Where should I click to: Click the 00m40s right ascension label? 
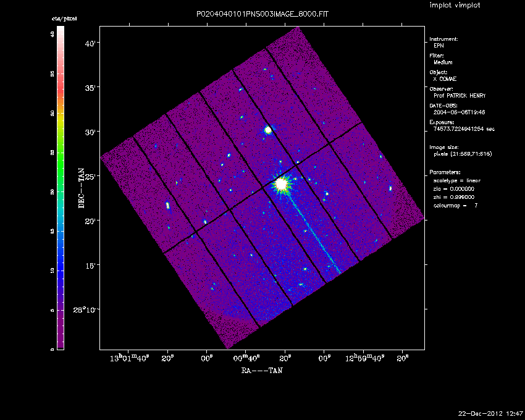(246, 358)
